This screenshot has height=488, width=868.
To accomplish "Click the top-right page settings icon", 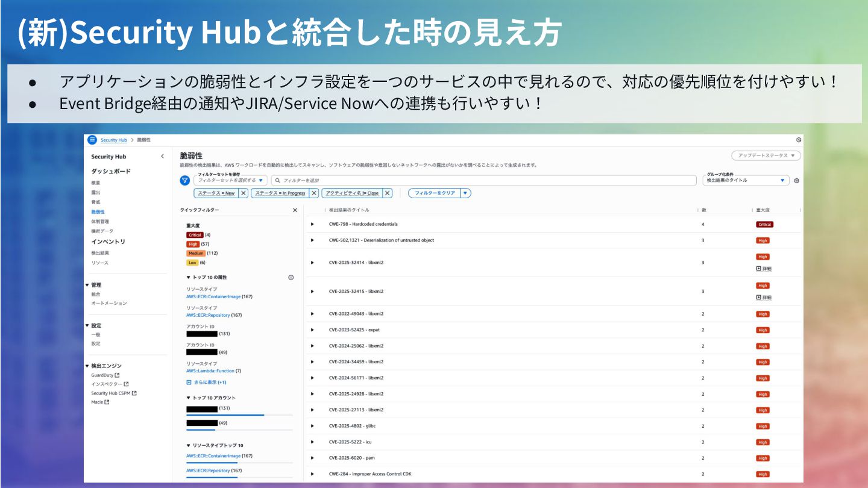I will pos(799,140).
